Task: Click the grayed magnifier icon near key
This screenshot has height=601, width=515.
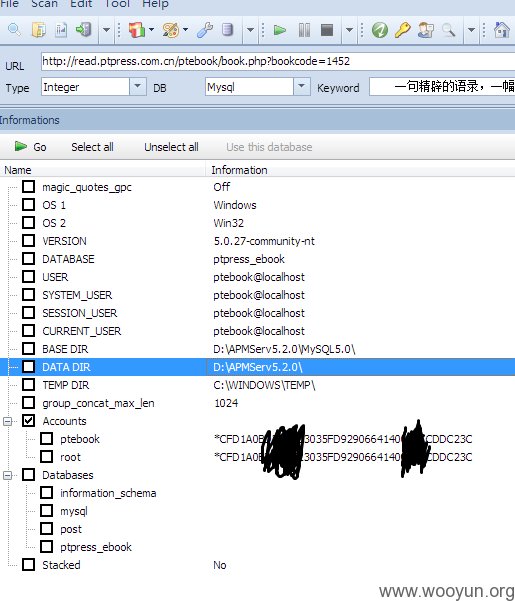Action: click(448, 30)
